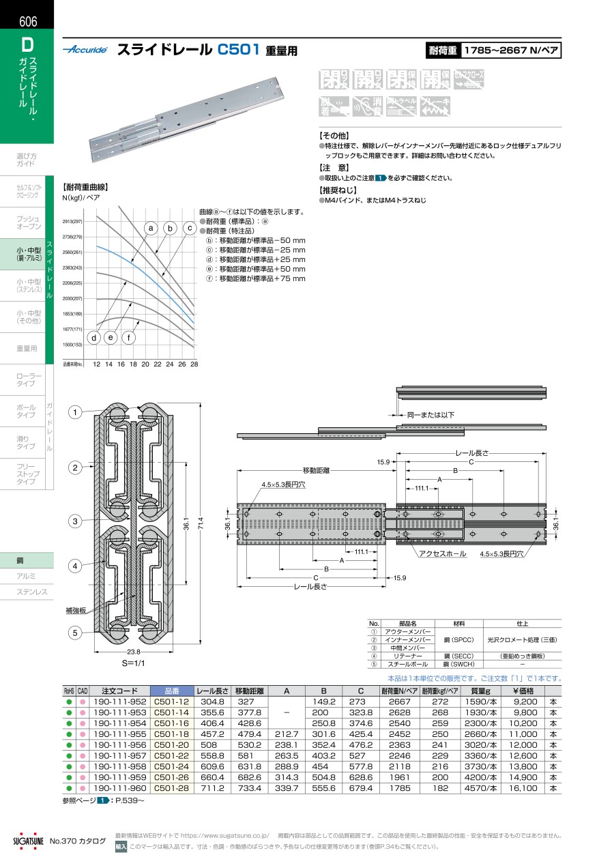
Task: Click the 輸入 import mark icon
Action: [121, 846]
